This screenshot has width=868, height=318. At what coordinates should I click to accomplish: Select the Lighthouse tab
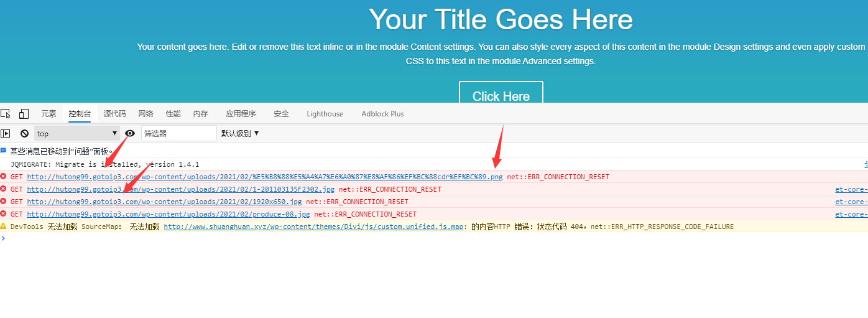point(325,114)
